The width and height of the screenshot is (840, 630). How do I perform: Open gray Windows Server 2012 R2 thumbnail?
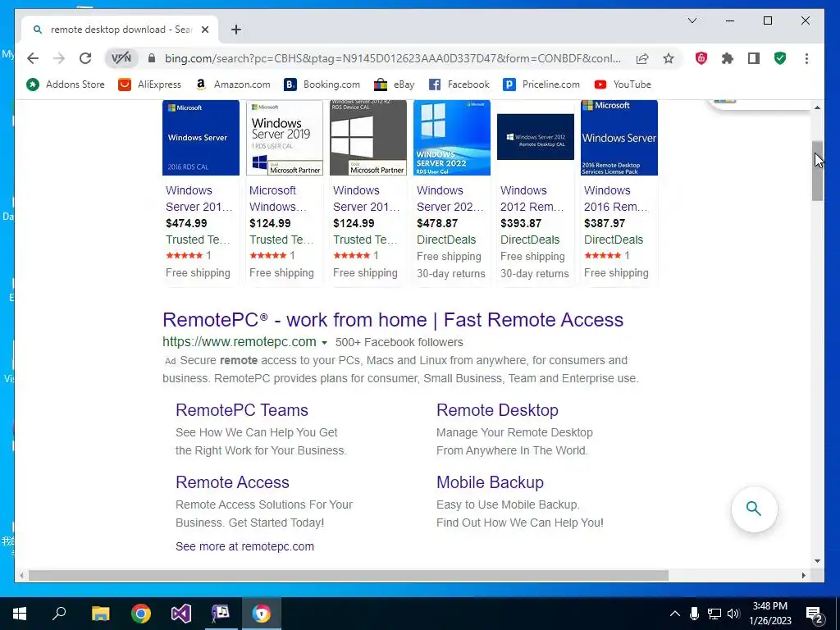click(x=368, y=138)
